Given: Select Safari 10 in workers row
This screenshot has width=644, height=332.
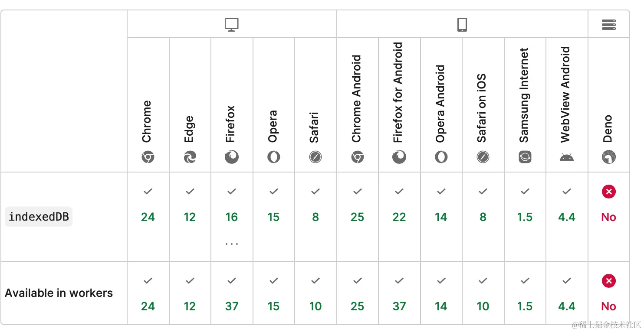Looking at the screenshot, I should point(315,306).
